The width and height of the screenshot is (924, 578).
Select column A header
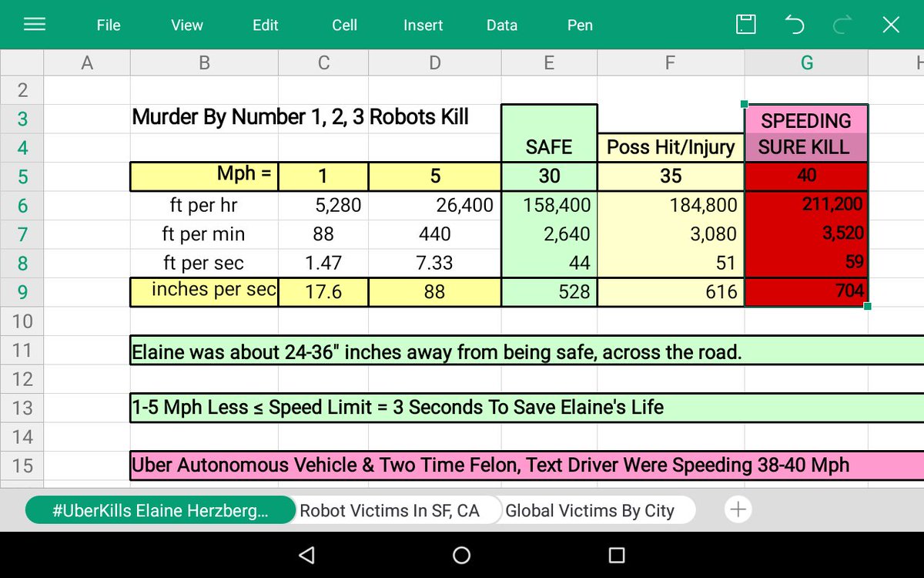click(87, 63)
